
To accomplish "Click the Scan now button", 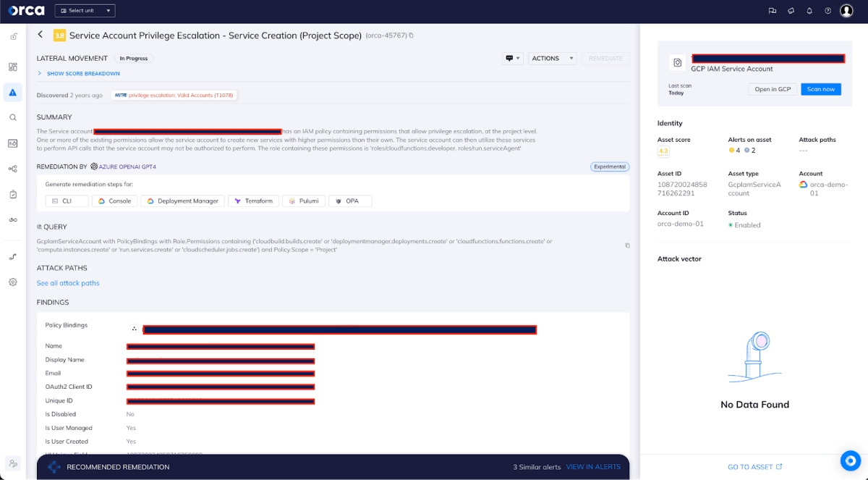I will coord(821,89).
